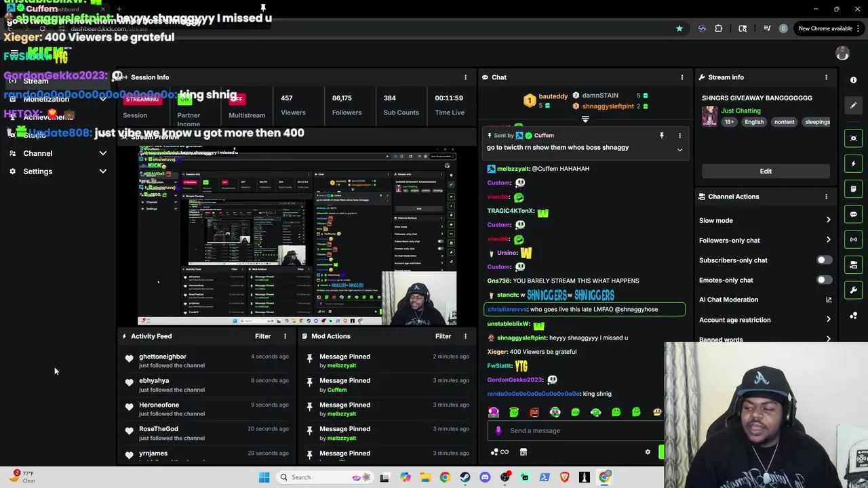
Task: Expand the chat leaderboard arrow
Action: pos(585,119)
